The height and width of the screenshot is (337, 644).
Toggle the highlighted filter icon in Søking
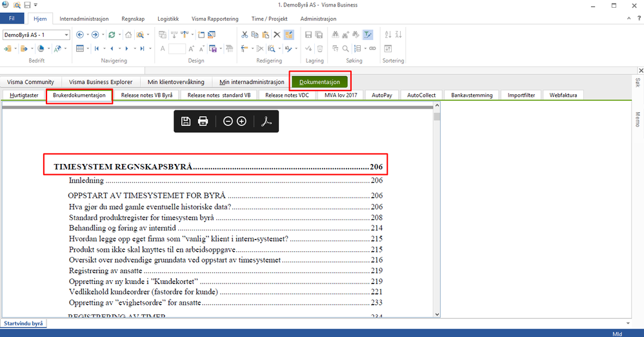click(367, 35)
